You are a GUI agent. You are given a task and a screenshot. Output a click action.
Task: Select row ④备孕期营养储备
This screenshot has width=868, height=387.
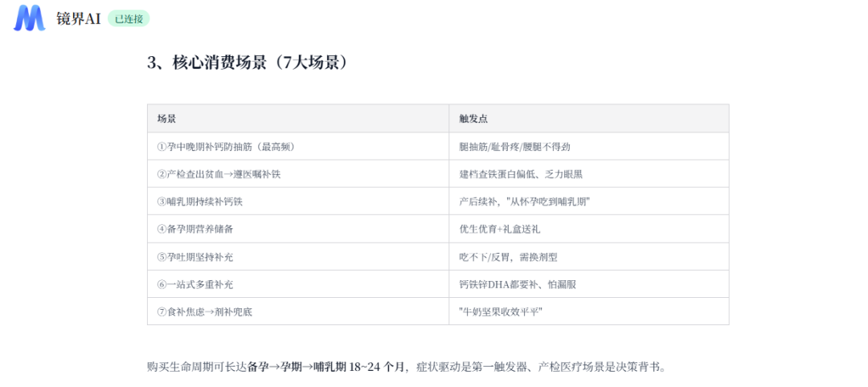pos(438,229)
